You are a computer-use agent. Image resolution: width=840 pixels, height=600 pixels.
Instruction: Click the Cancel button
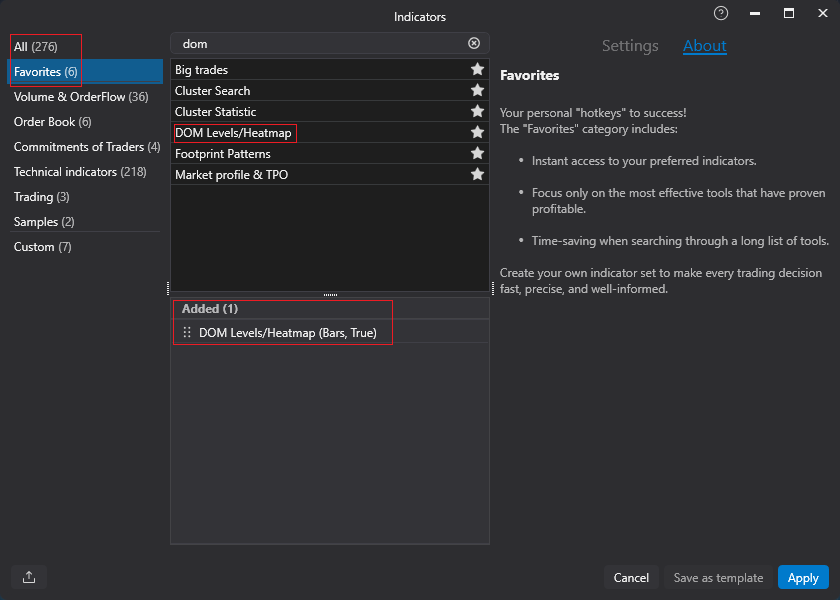click(x=631, y=578)
